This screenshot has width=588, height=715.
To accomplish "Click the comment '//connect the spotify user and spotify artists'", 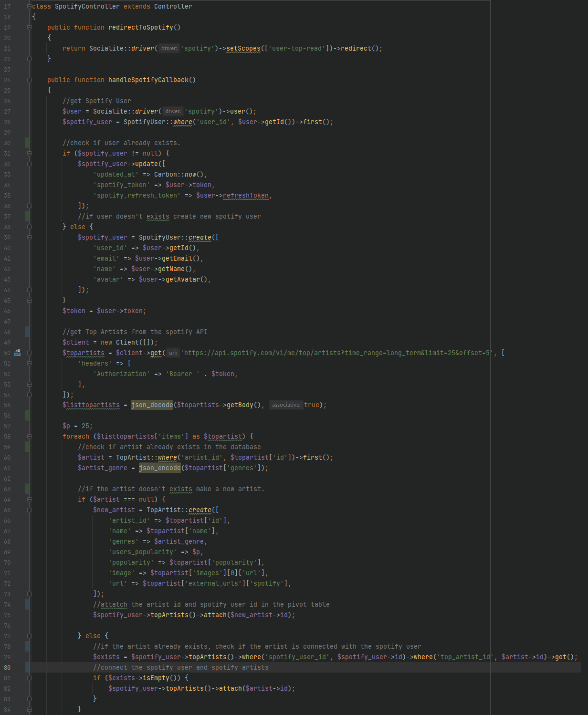I will click(181, 668).
